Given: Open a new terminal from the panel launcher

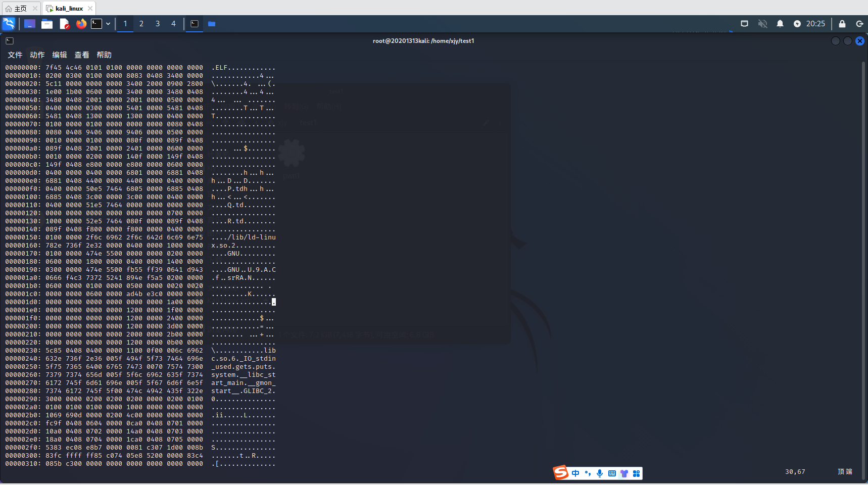Looking at the screenshot, I should 97,24.
